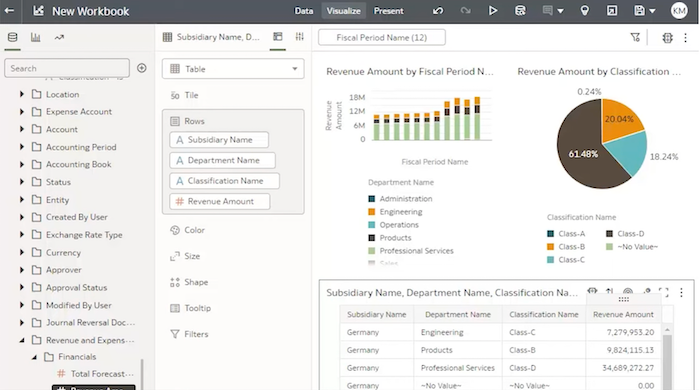The width and height of the screenshot is (700, 390).
Task: Open the save options dropdown arrow
Action: coord(652,11)
